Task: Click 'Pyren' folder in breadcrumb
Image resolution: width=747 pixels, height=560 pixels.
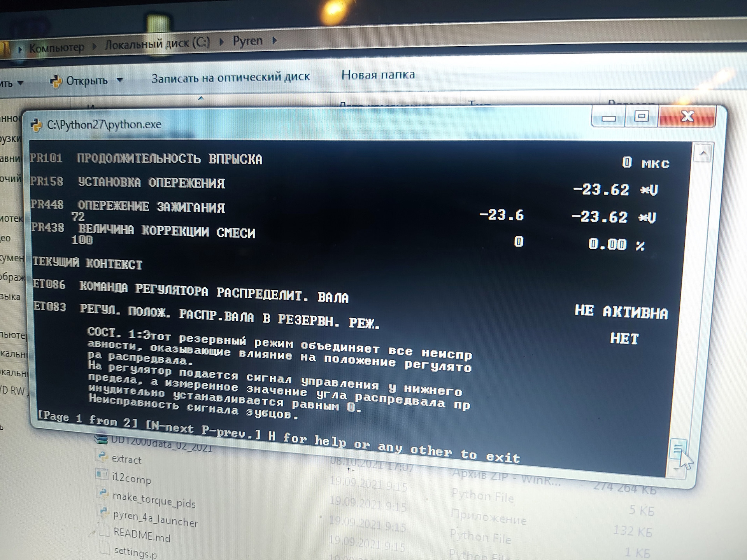Action: coord(247,41)
